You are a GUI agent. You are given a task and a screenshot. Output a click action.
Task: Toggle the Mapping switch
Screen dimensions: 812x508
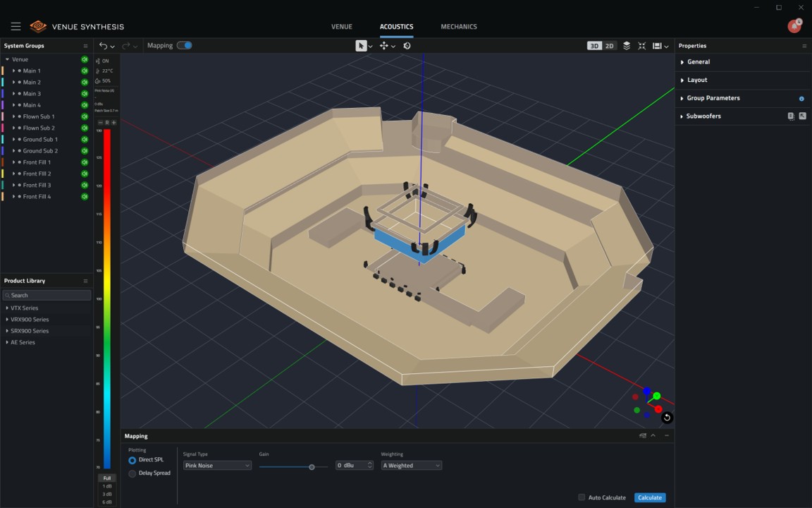(x=185, y=46)
